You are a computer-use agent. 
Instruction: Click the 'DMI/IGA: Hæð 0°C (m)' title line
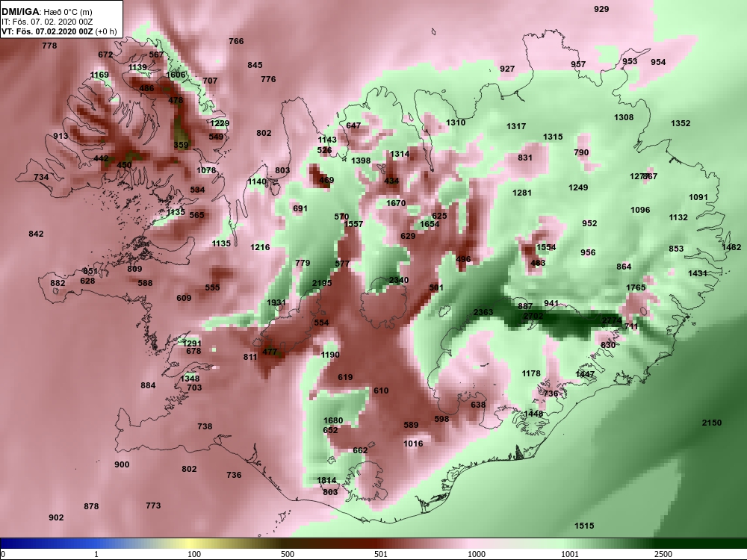[46, 12]
